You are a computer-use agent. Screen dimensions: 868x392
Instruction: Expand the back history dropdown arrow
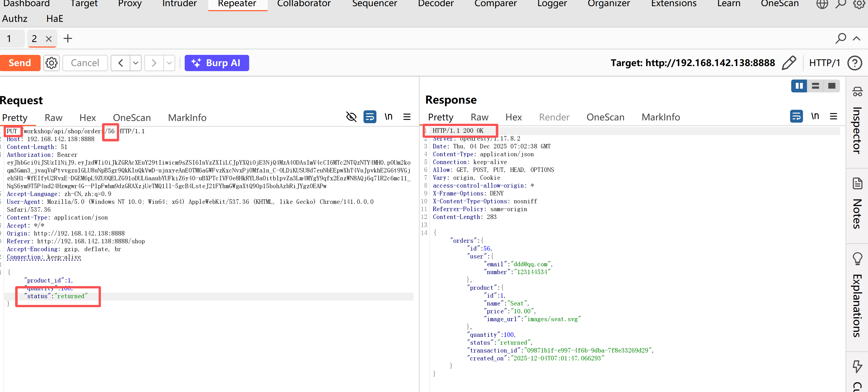pos(135,63)
